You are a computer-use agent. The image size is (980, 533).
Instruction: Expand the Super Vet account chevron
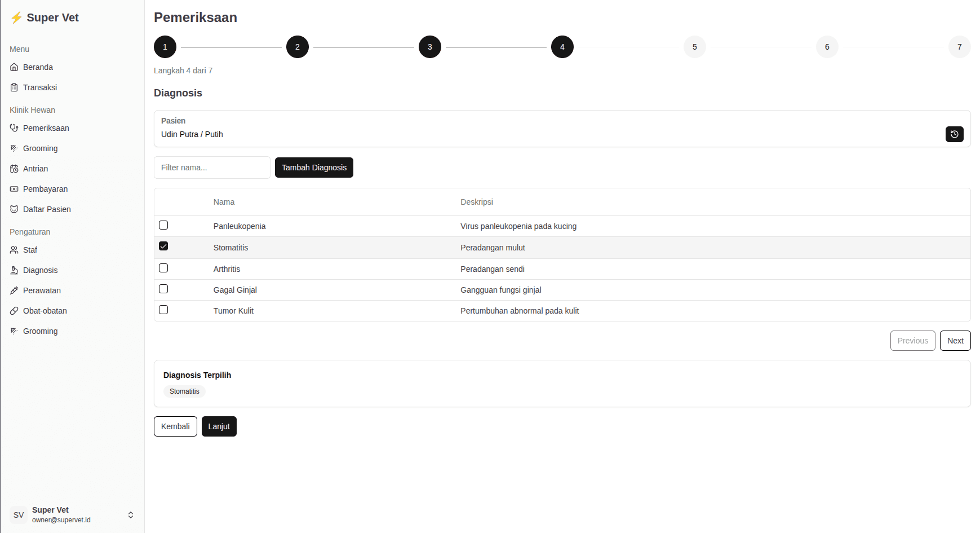130,514
